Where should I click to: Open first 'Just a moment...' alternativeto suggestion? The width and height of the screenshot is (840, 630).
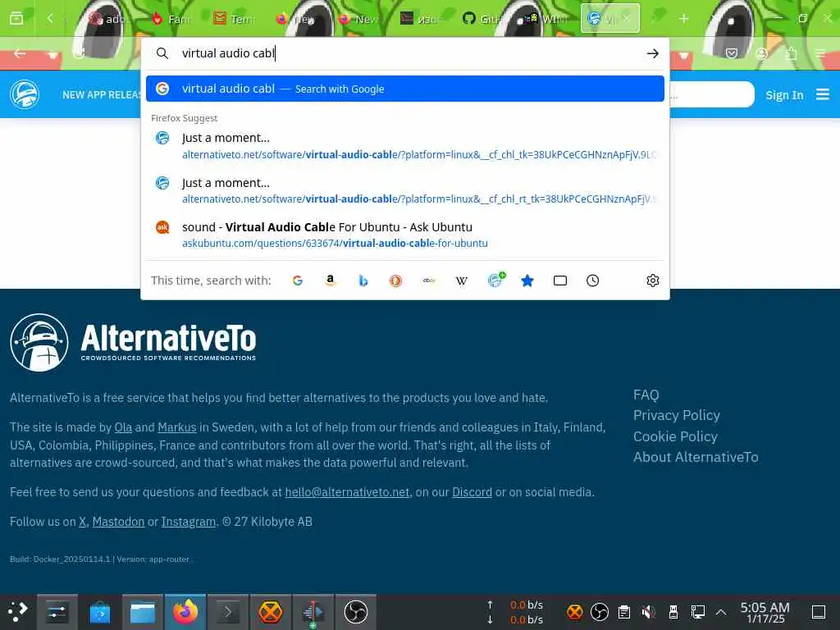coord(405,146)
